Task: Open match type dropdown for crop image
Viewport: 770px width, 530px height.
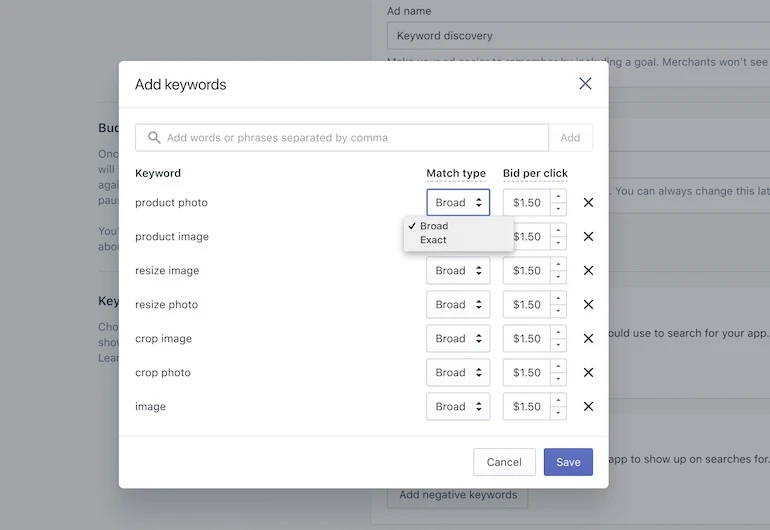Action: point(458,338)
